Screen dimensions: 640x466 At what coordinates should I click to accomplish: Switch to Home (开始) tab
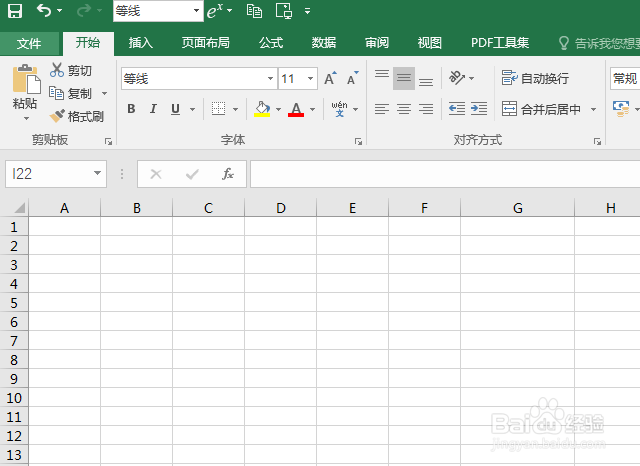88,43
